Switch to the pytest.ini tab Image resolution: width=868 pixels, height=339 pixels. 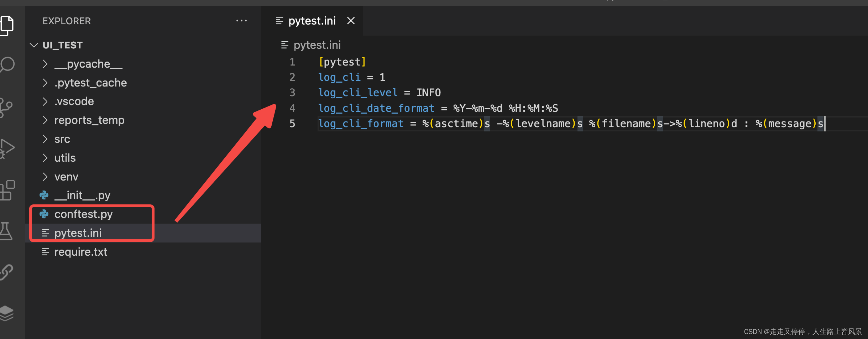(x=312, y=21)
